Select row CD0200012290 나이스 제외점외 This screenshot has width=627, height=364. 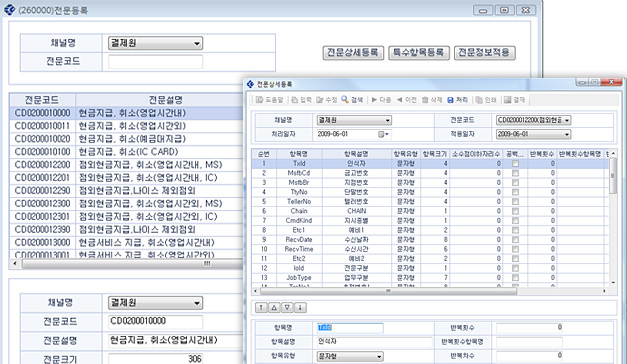tap(126, 191)
